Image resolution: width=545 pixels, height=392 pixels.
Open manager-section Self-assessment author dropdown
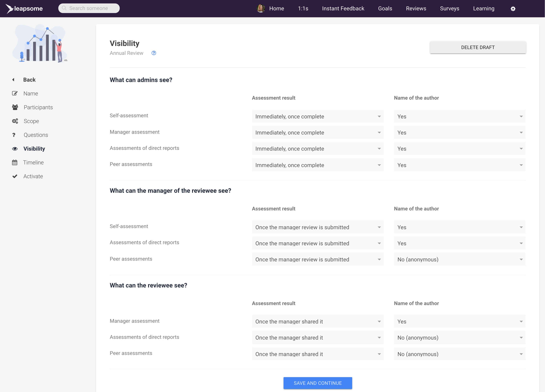[x=460, y=227]
